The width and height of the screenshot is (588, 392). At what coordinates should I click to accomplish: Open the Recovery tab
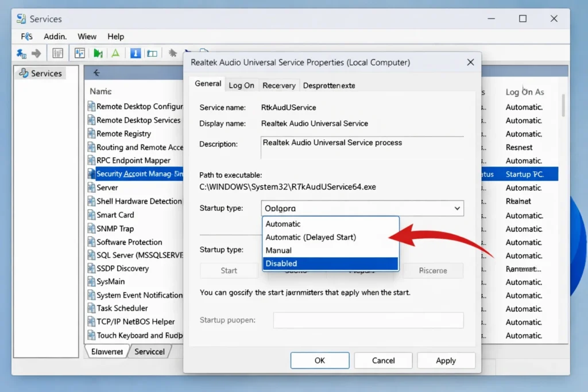279,84
